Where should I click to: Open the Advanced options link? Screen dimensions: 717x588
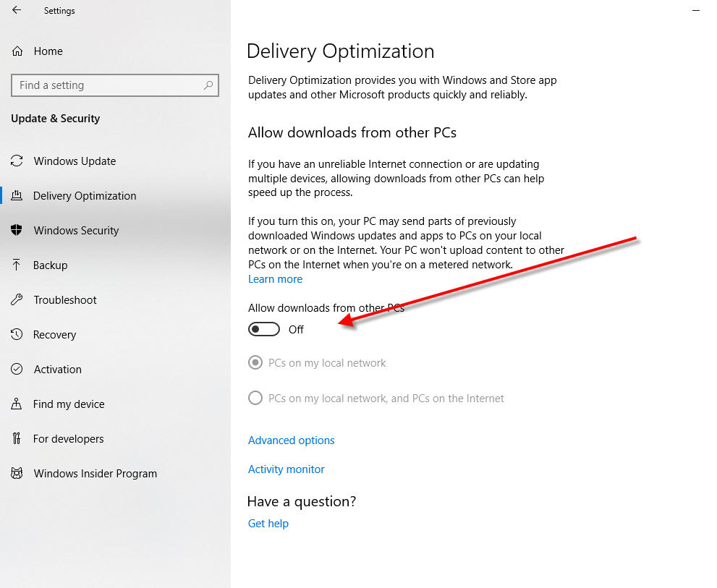click(x=291, y=440)
